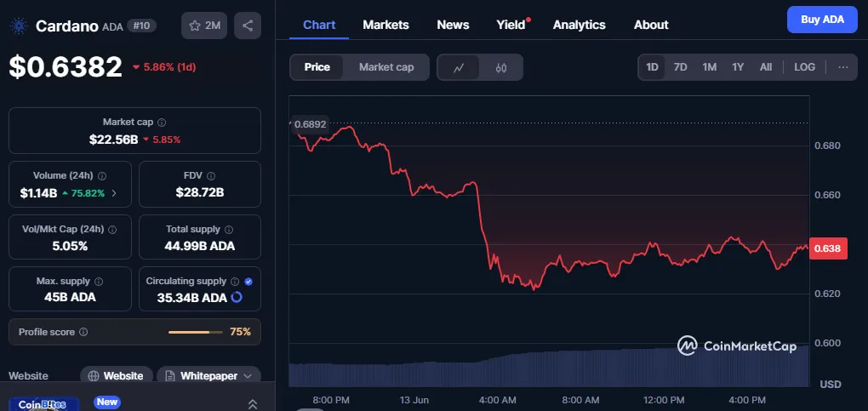Toggle chart to Market cap view

386,67
